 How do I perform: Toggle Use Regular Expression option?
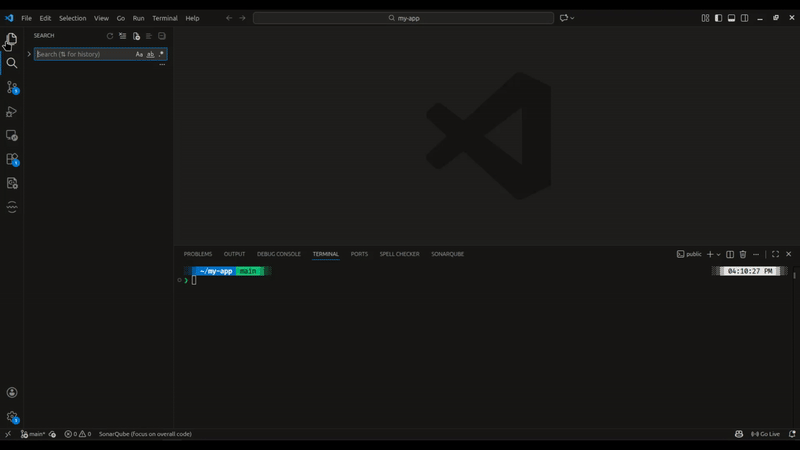pyautogui.click(x=161, y=54)
